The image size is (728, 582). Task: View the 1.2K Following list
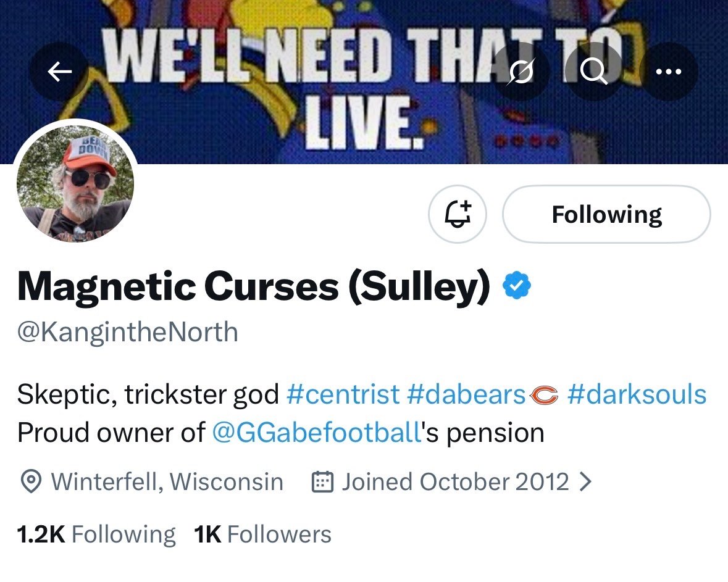[x=96, y=534]
